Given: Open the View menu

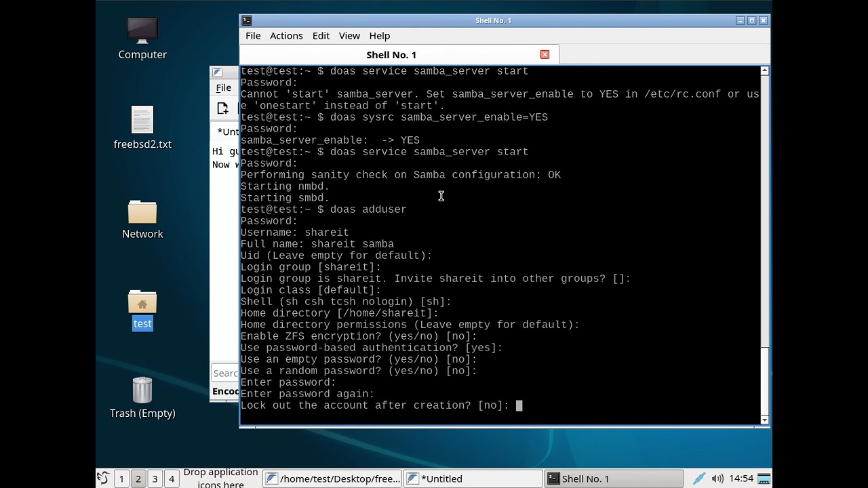Looking at the screenshot, I should (349, 36).
